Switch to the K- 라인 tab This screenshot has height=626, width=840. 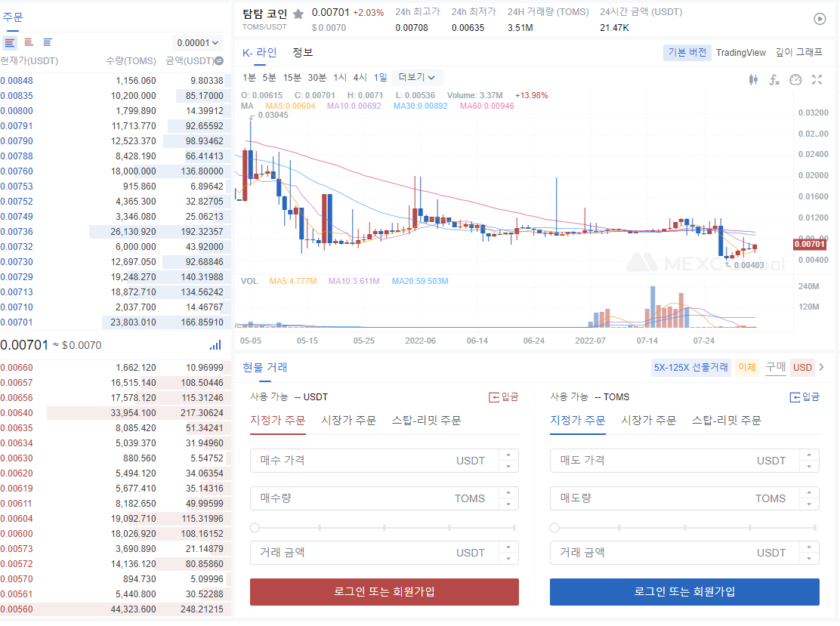pyautogui.click(x=259, y=52)
